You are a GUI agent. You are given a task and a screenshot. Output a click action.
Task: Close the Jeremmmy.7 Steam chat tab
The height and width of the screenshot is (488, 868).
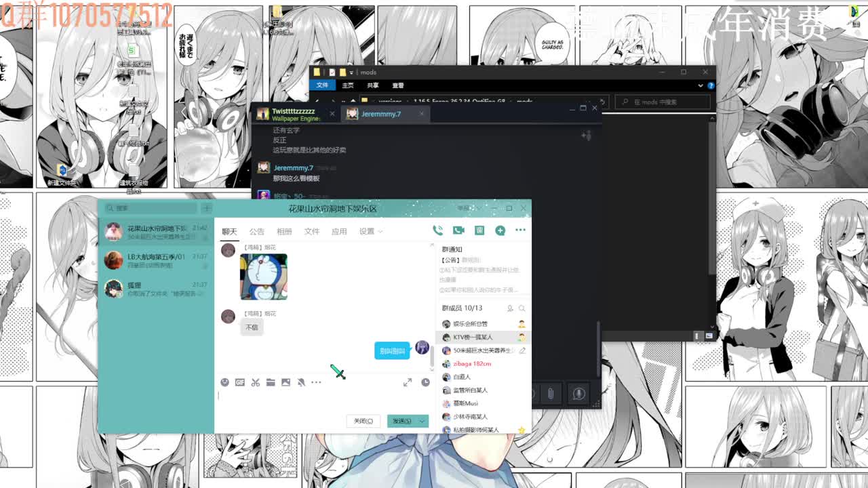click(421, 114)
